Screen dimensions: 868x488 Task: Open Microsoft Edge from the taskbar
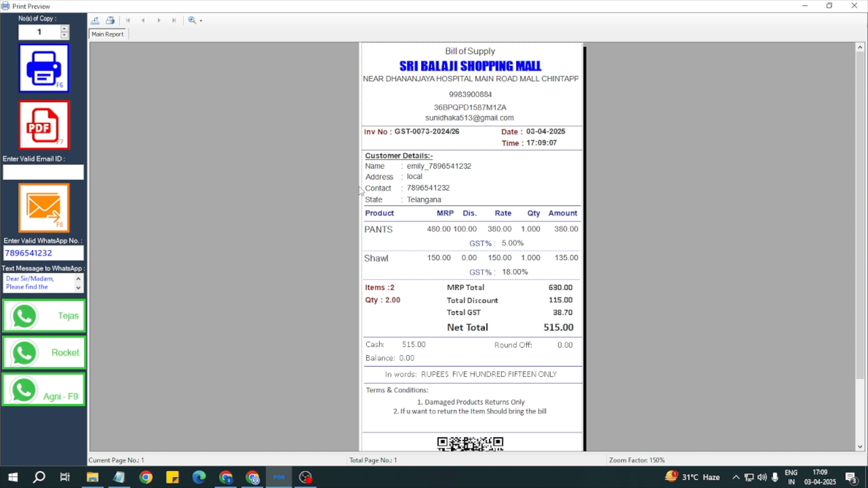coord(199,477)
